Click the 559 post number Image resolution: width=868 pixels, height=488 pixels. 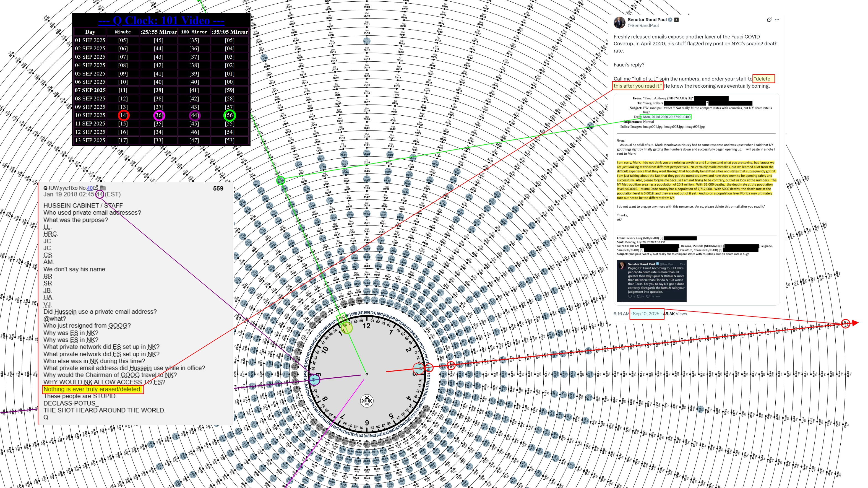(x=218, y=188)
